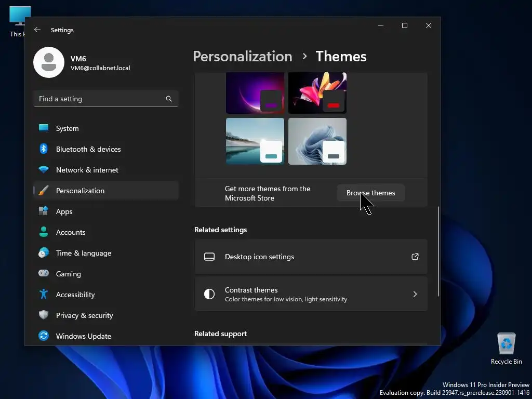This screenshot has height=399, width=532.
Task: Click the settings page vertical scrollbar
Action: [438, 251]
